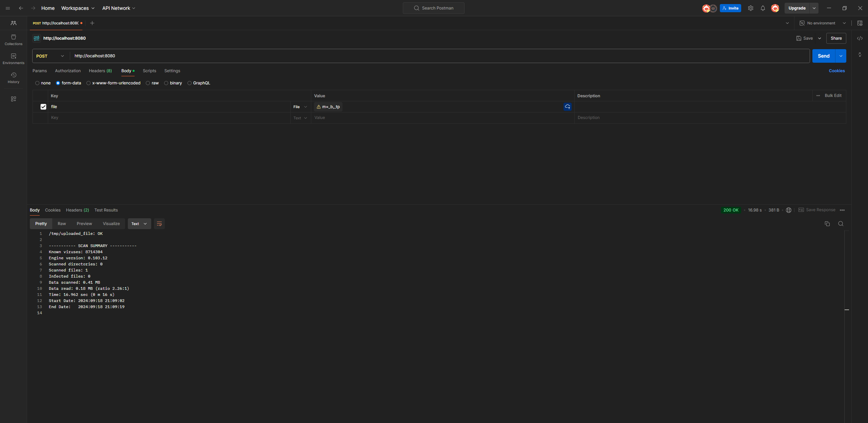Click the Send button
The width and height of the screenshot is (868, 423).
pos(824,56)
